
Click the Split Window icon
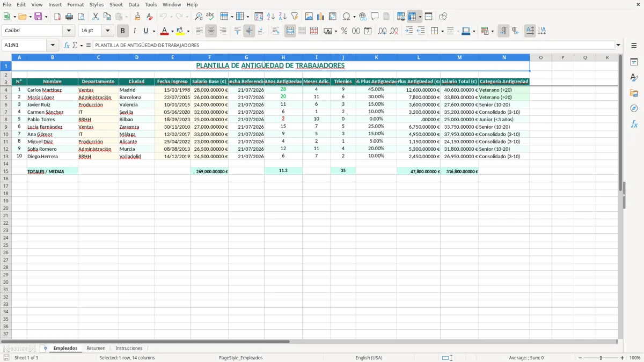point(429,17)
